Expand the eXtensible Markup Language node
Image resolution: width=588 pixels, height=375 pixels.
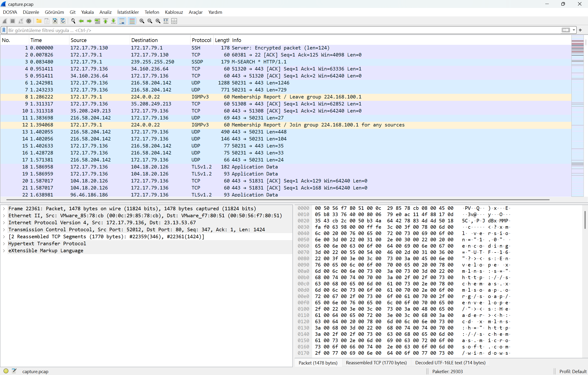click(4, 250)
